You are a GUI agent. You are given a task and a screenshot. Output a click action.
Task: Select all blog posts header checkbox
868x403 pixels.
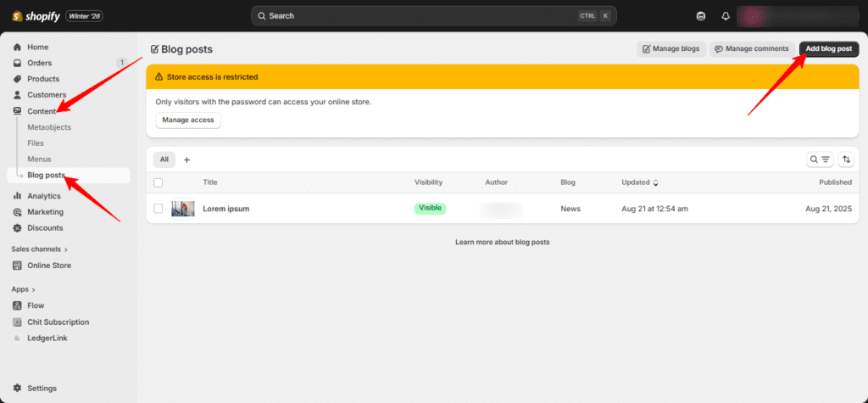159,182
